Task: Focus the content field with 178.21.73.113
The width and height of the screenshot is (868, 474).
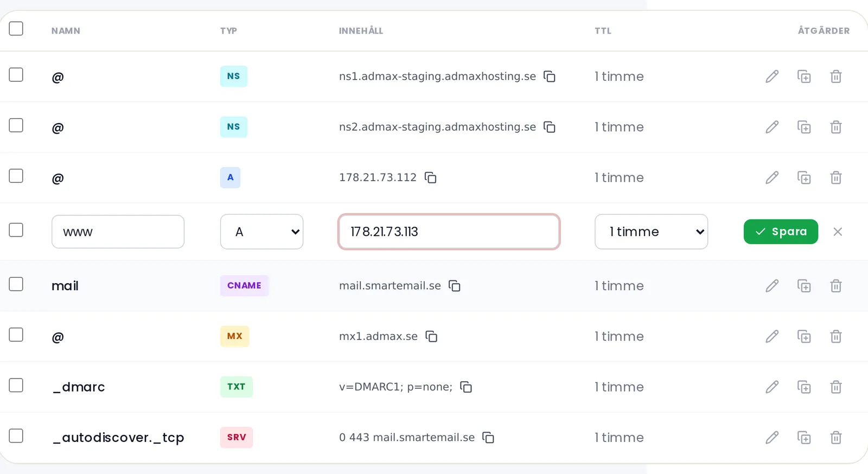Action: (x=449, y=232)
